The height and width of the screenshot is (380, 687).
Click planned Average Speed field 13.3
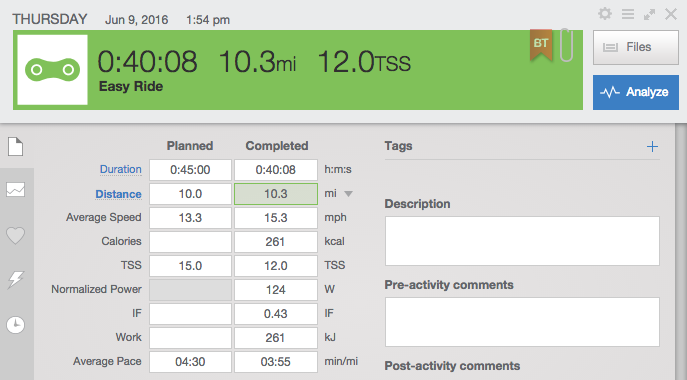pos(190,218)
